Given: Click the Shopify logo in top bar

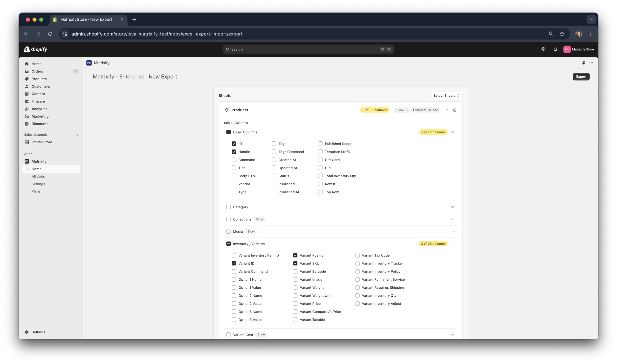Looking at the screenshot, I should pyautogui.click(x=36, y=49).
